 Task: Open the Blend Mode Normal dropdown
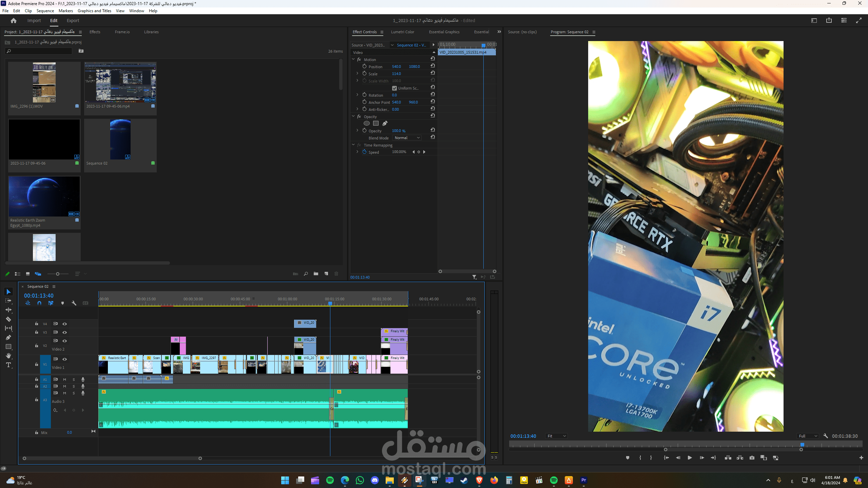click(x=407, y=138)
